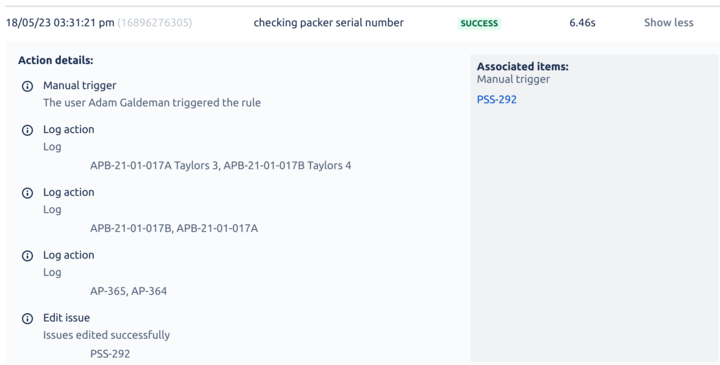The image size is (720, 365).
Task: Click the info icon beside Manual trigger
Action: [28, 86]
